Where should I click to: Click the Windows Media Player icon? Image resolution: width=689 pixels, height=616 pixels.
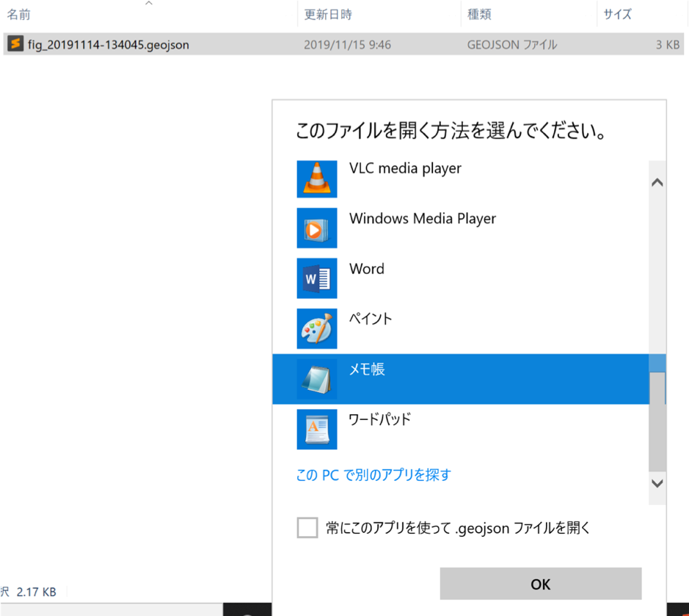tap(317, 228)
